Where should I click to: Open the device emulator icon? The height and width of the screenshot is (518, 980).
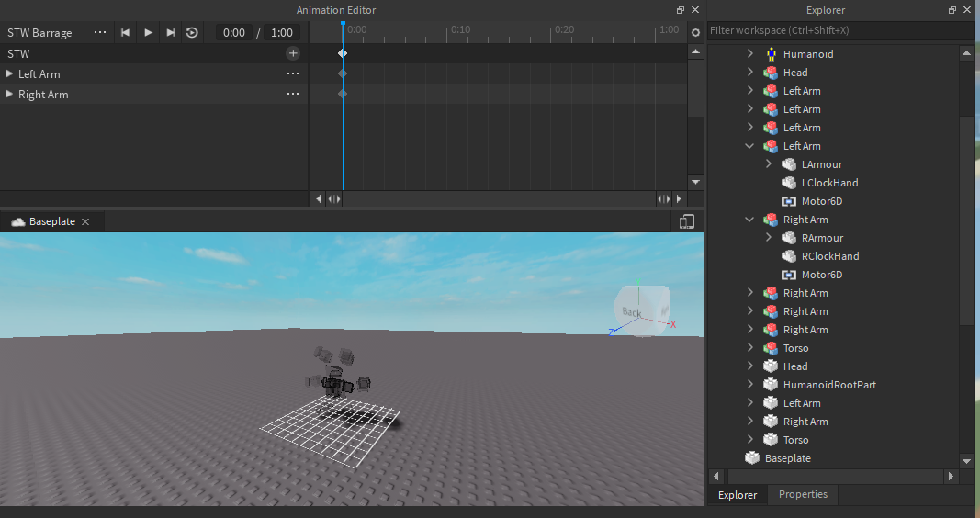coord(687,221)
